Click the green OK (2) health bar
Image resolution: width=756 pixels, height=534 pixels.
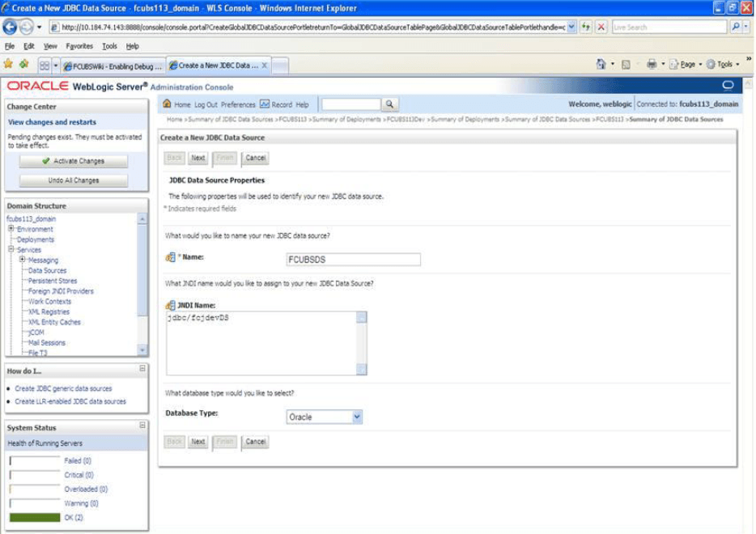(x=35, y=517)
